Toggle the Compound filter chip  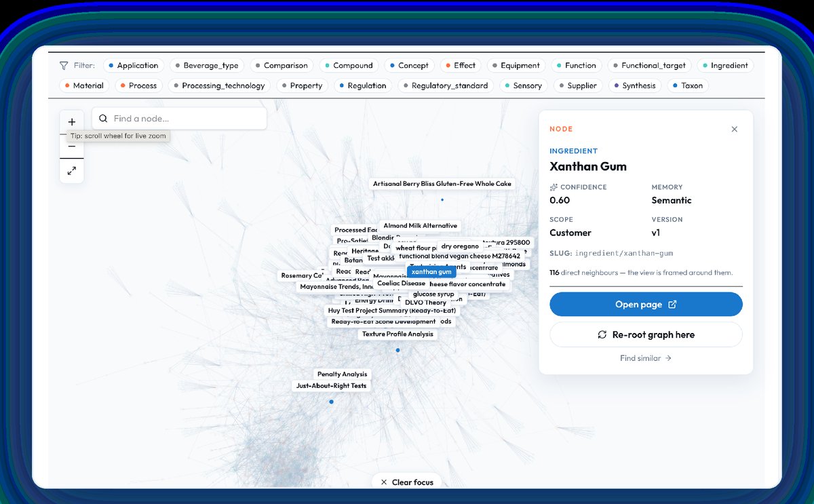349,66
